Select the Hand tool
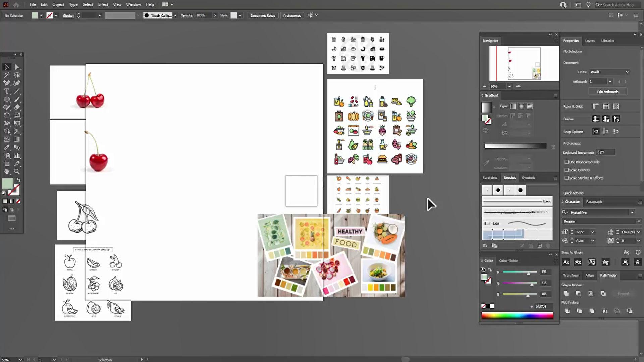 pyautogui.click(x=7, y=172)
